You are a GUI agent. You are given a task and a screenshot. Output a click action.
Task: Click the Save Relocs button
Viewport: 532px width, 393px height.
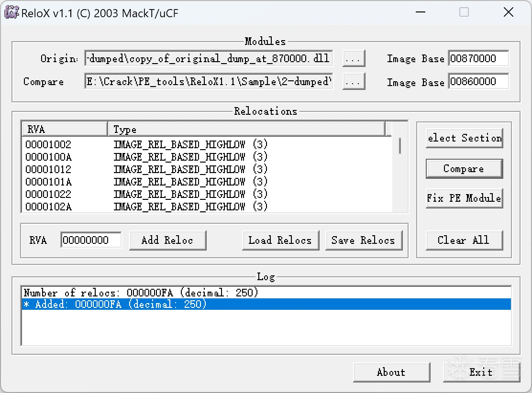click(x=364, y=240)
